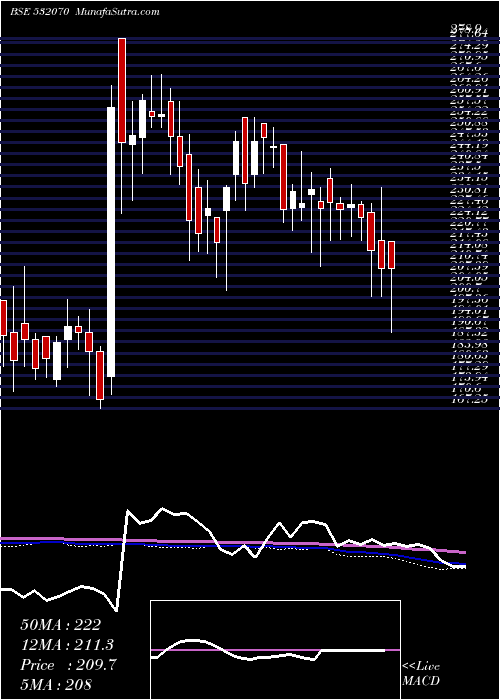
Task: Click the MunafaSutra.com watermark text
Action: pyautogui.click(x=118, y=12)
